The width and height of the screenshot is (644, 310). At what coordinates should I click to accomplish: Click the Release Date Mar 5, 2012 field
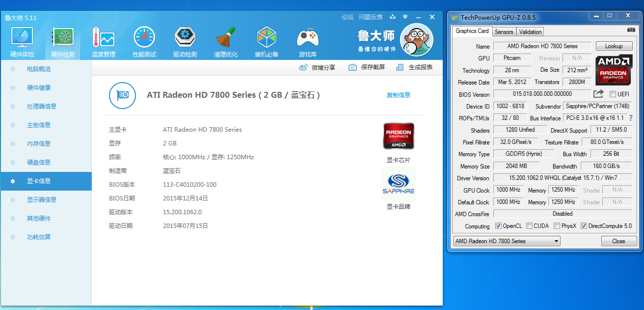click(512, 82)
